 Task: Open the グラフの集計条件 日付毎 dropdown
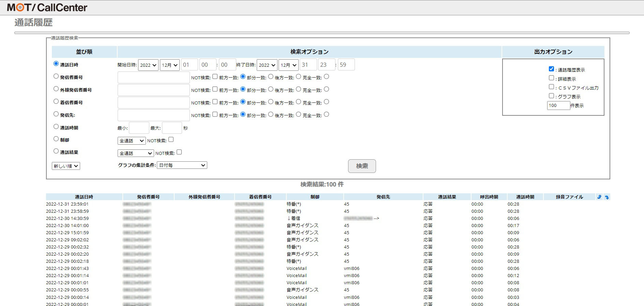(182, 165)
